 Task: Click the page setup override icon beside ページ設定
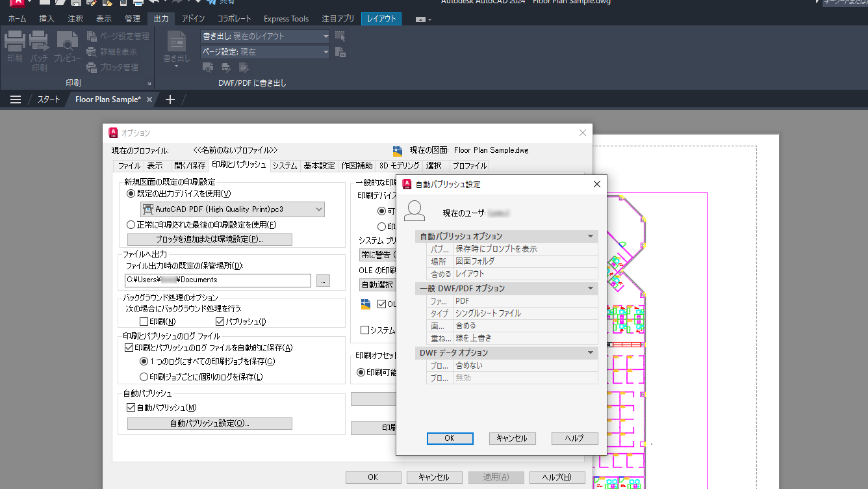click(x=340, y=52)
